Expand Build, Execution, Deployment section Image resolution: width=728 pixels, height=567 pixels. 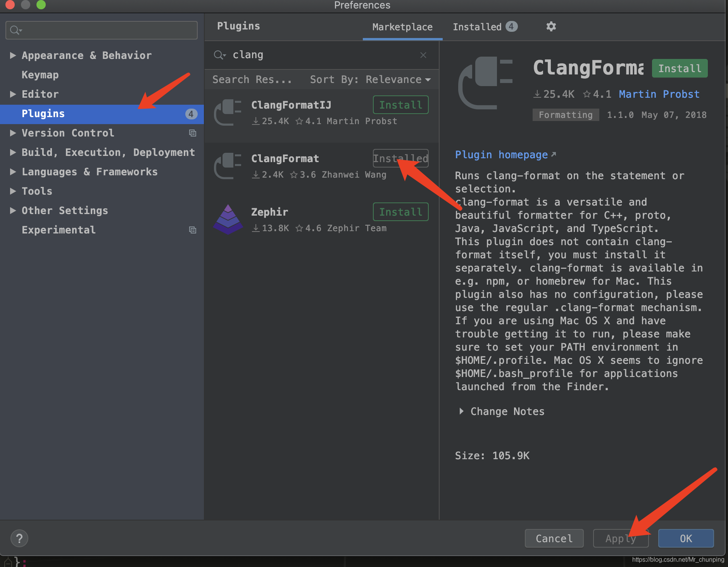[x=13, y=152]
